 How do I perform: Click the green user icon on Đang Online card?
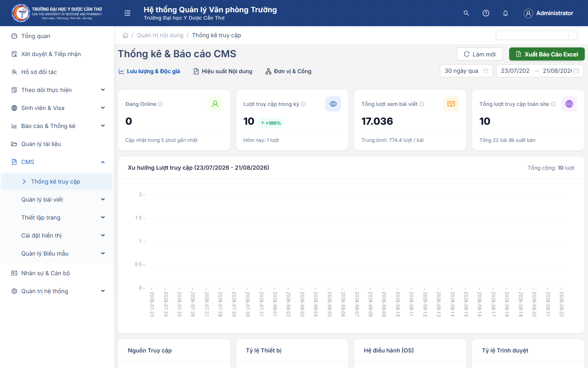(215, 104)
